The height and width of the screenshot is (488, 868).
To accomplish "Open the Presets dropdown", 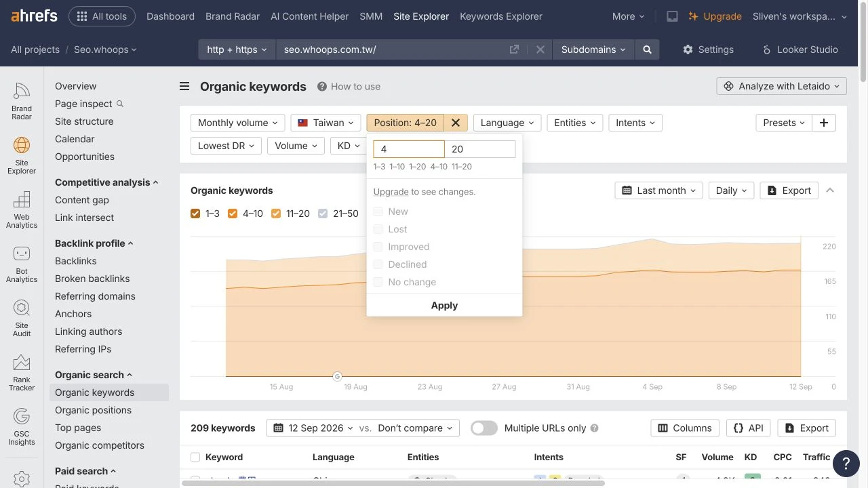I will (x=783, y=123).
